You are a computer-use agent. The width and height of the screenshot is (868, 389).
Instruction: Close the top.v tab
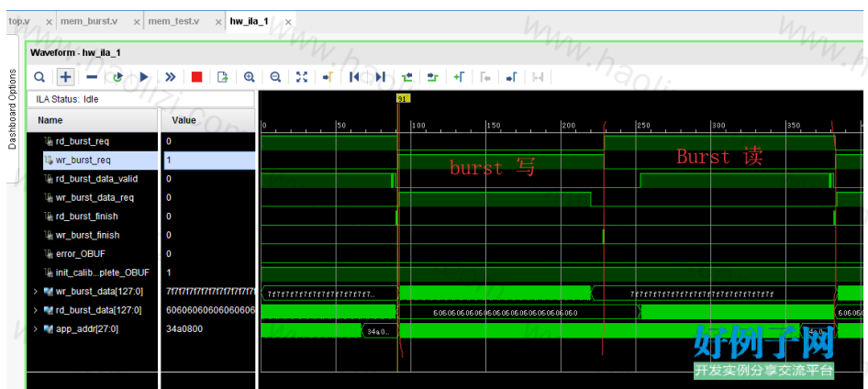(49, 22)
